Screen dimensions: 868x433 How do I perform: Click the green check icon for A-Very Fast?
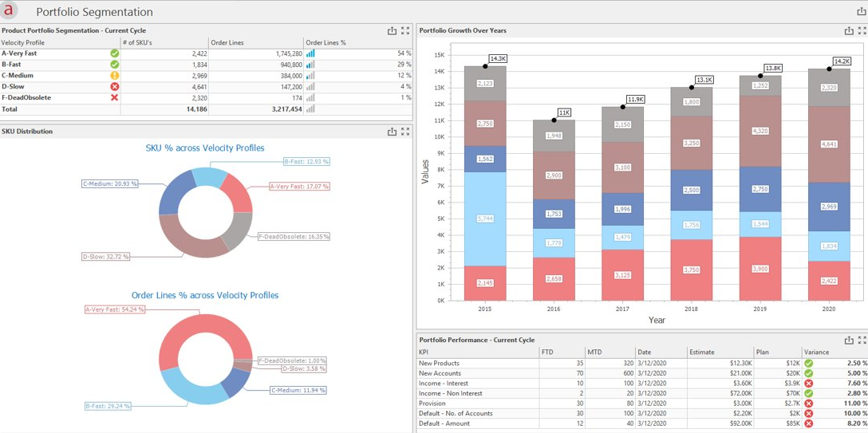[x=114, y=53]
